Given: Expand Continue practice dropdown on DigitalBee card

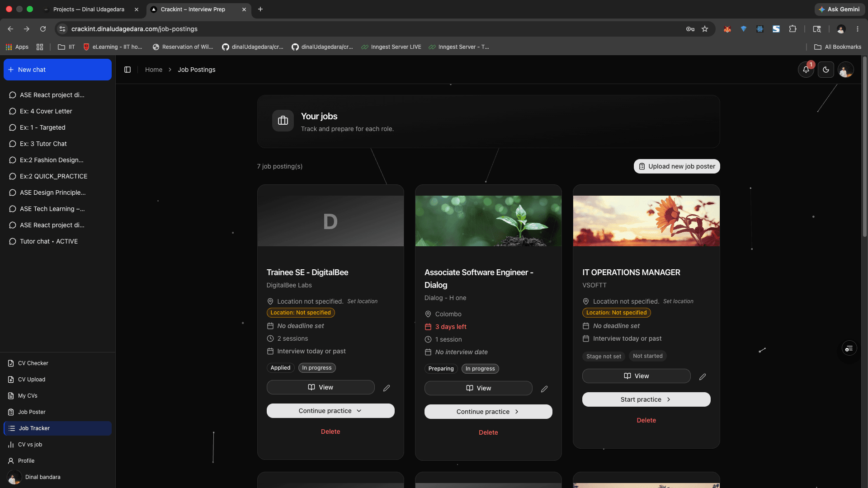Looking at the screenshot, I should pyautogui.click(x=330, y=411).
